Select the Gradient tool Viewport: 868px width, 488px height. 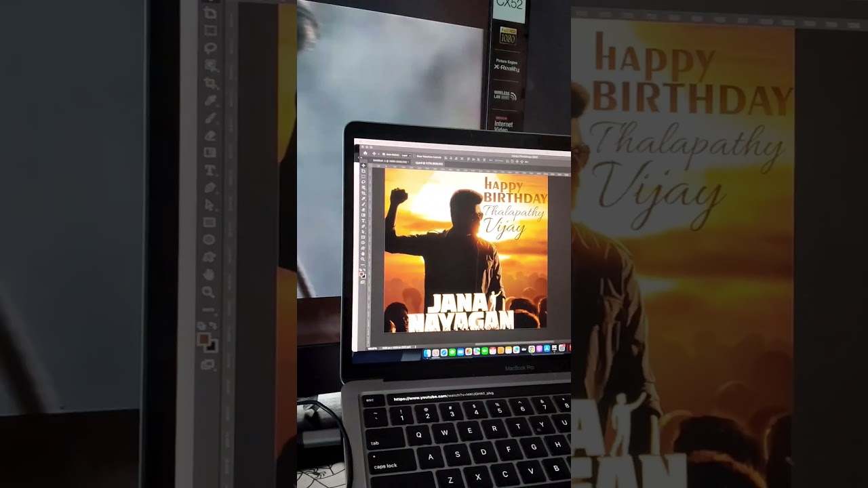point(363,215)
